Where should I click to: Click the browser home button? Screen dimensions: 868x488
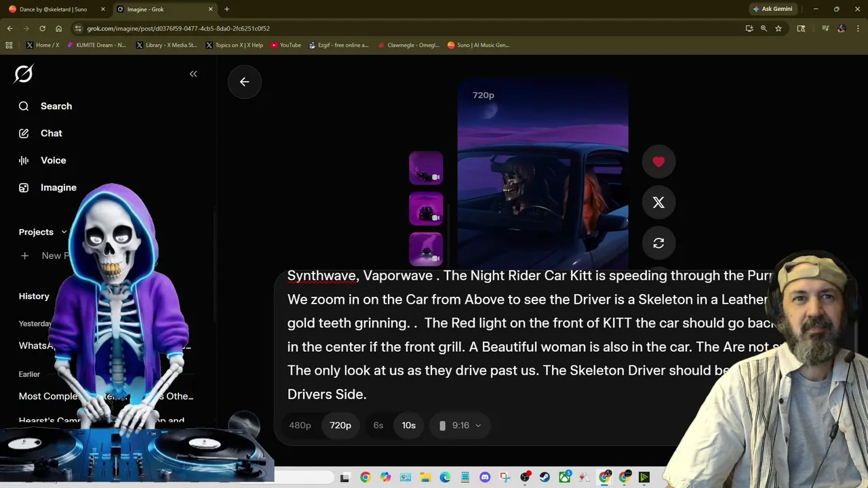pyautogui.click(x=58, y=28)
